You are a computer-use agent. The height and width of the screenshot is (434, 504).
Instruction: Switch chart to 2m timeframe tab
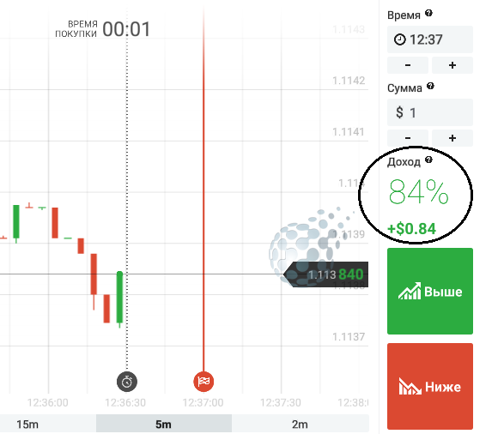pyautogui.click(x=300, y=425)
